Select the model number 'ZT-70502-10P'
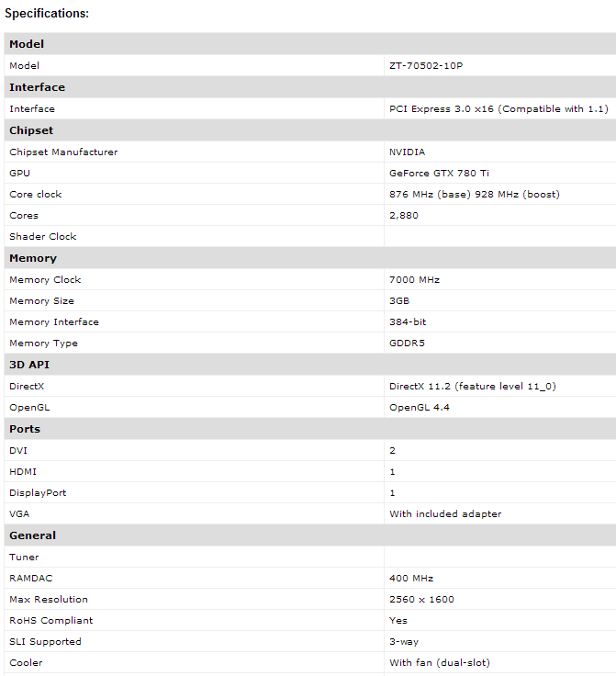Viewport: 616px width, 676px height. [x=426, y=65]
